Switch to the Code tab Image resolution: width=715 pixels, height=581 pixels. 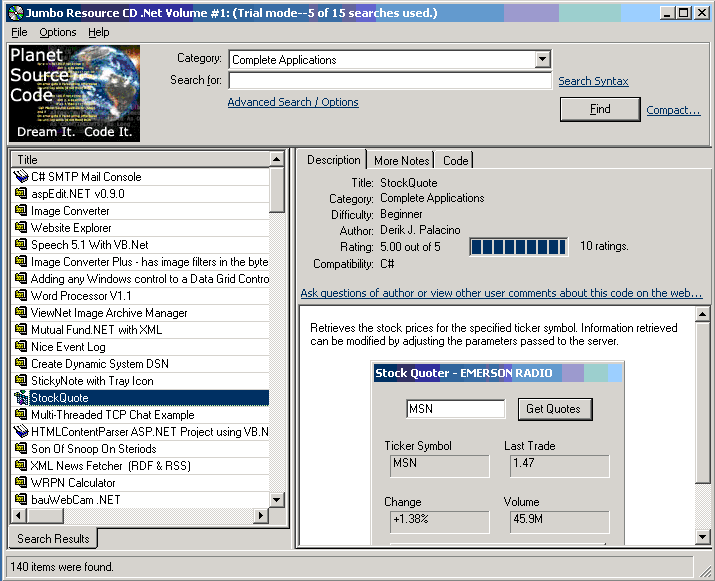pos(455,161)
